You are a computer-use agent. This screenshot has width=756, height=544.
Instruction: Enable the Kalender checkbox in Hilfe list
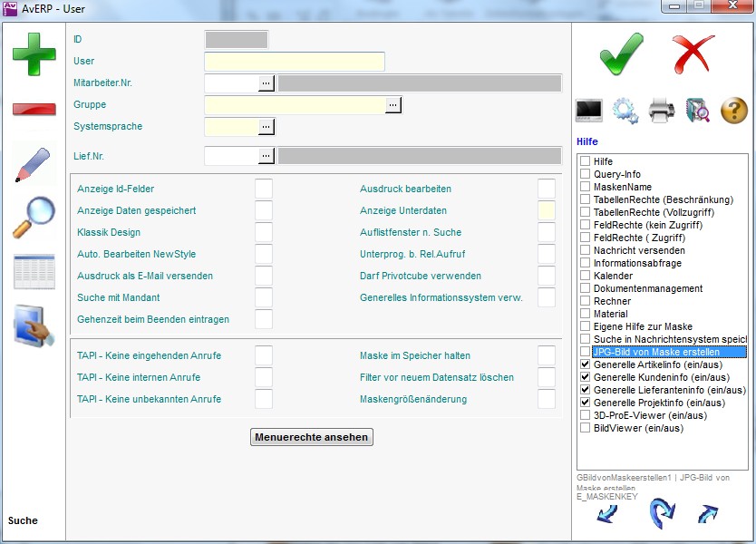click(x=586, y=276)
